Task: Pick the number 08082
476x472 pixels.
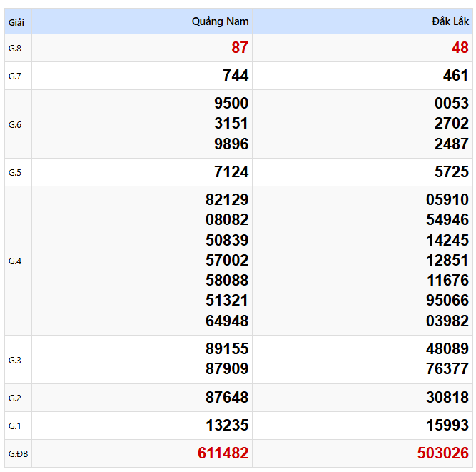Action: (x=227, y=220)
